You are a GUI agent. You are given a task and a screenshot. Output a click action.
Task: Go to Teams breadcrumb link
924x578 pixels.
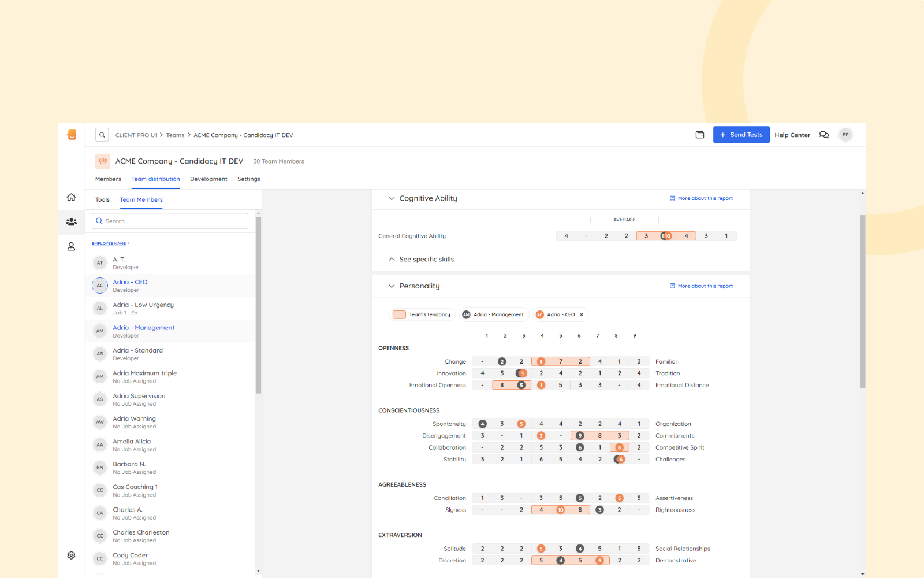click(x=175, y=135)
